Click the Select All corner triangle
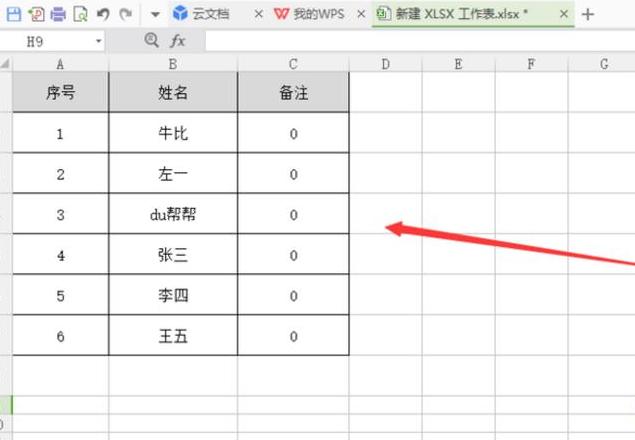The width and height of the screenshot is (635, 440). [x=6, y=64]
